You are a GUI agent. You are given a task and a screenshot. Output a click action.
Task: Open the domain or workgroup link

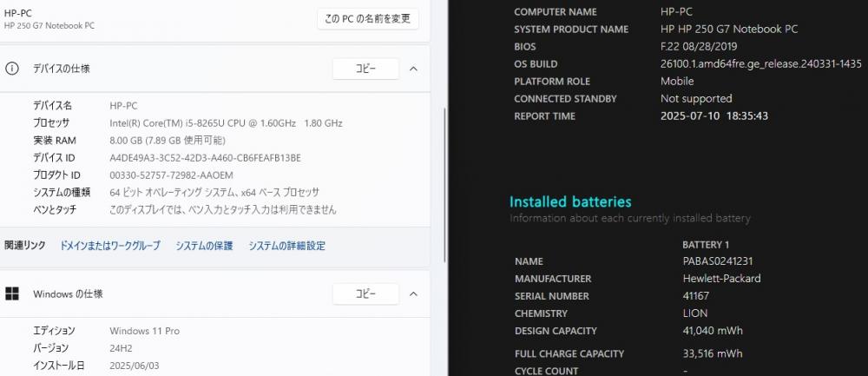coord(110,246)
